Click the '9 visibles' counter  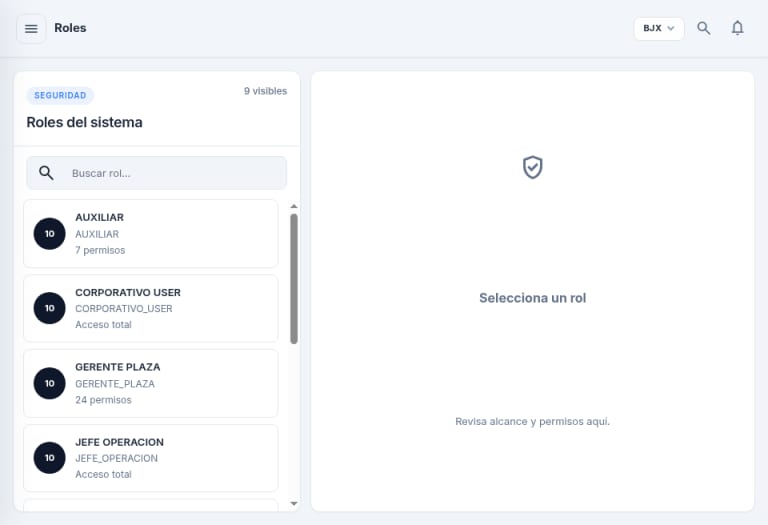click(x=265, y=91)
